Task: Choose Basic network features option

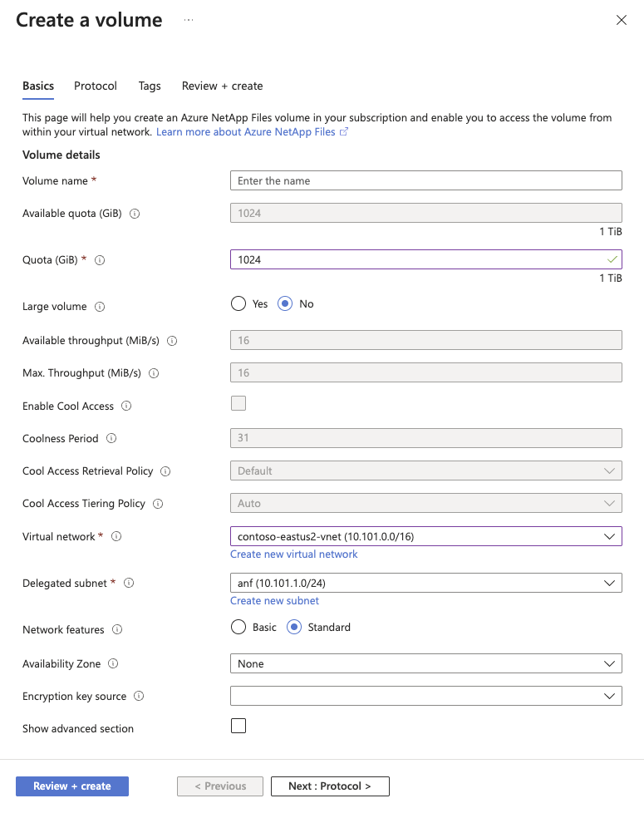Action: 238,628
